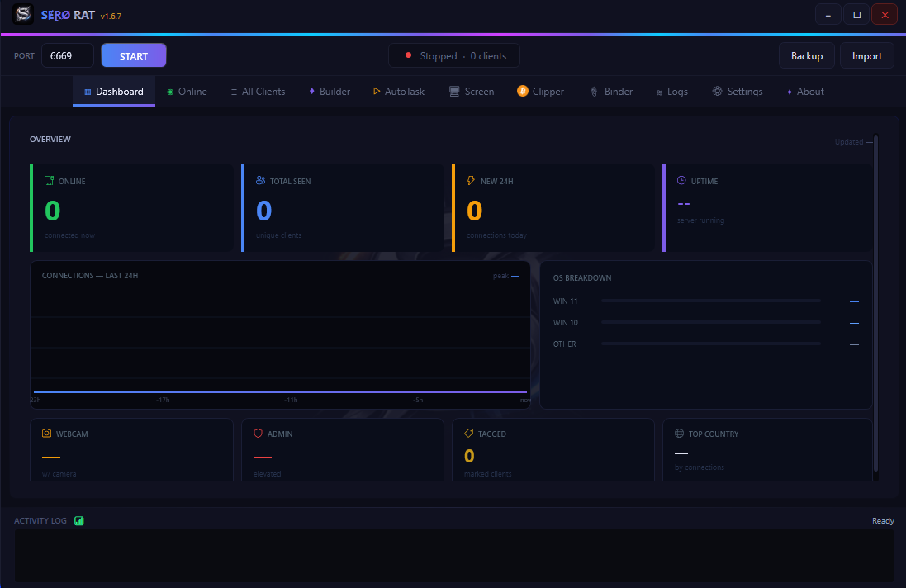Viewport: 906px width, 588px height.
Task: Click the "server running" uptime caption
Action: pyautogui.click(x=700, y=220)
